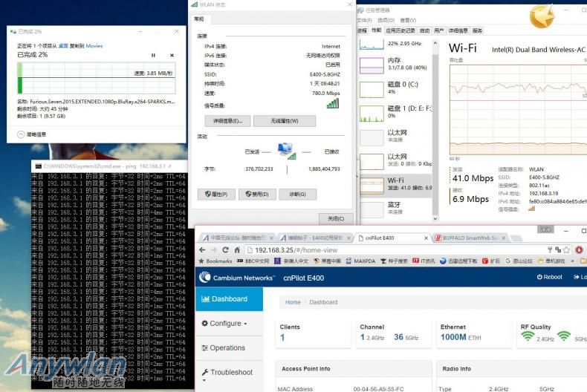
Task: Bookmark this page with the star icon
Action: click(x=566, y=250)
